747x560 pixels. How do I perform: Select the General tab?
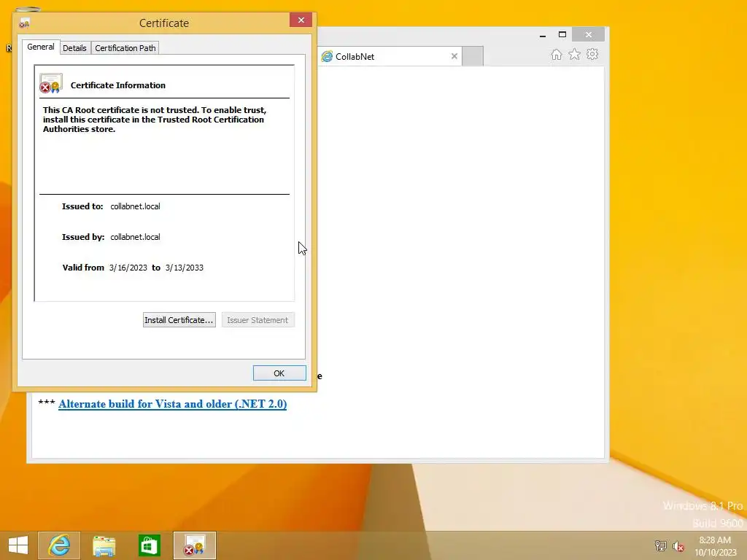point(41,47)
